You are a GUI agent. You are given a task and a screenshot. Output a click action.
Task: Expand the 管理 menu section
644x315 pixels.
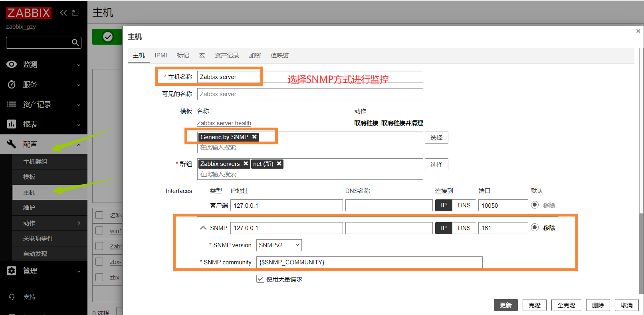click(79, 272)
